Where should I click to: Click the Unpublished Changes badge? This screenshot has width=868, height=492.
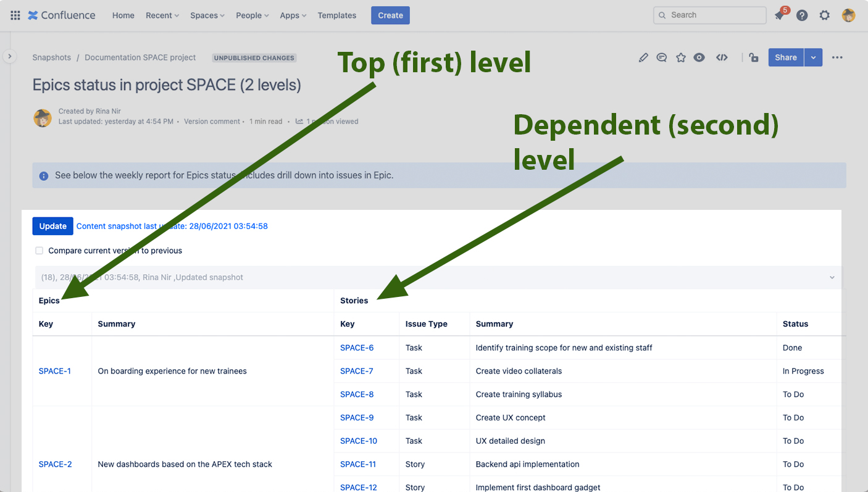click(x=254, y=57)
